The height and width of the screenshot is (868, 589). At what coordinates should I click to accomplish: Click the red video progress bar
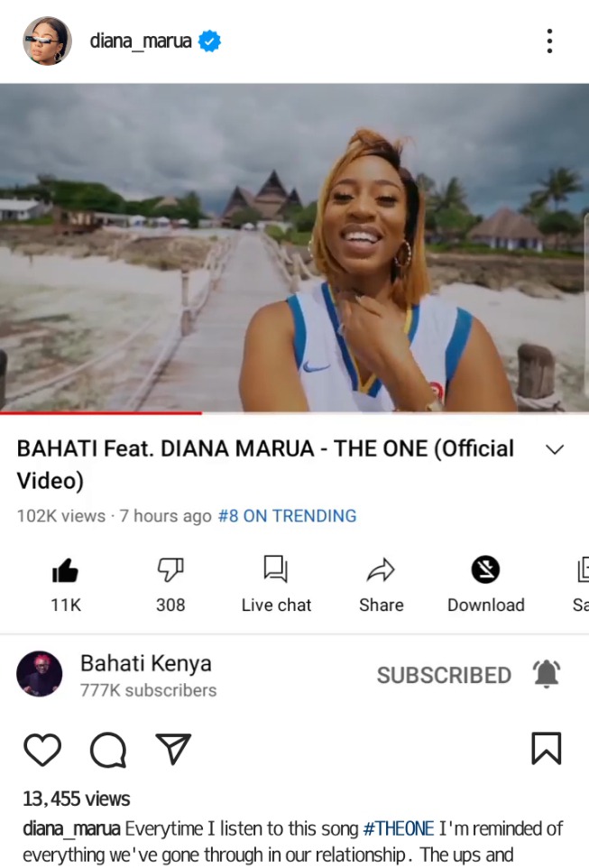101,413
